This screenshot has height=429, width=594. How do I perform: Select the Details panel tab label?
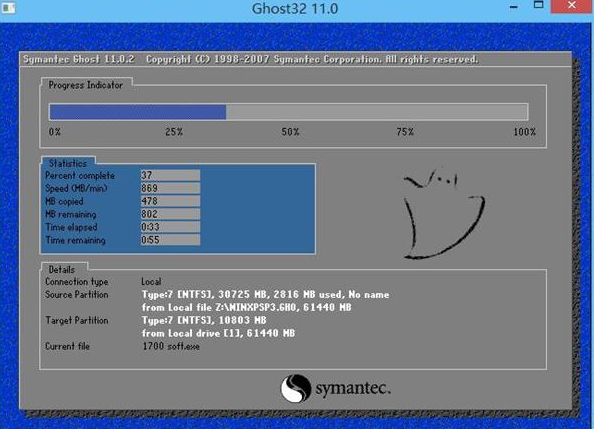(62, 269)
